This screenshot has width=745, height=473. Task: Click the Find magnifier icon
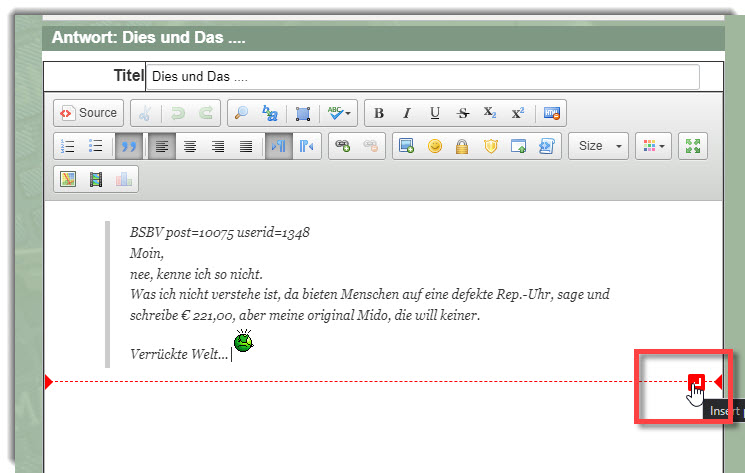241,113
